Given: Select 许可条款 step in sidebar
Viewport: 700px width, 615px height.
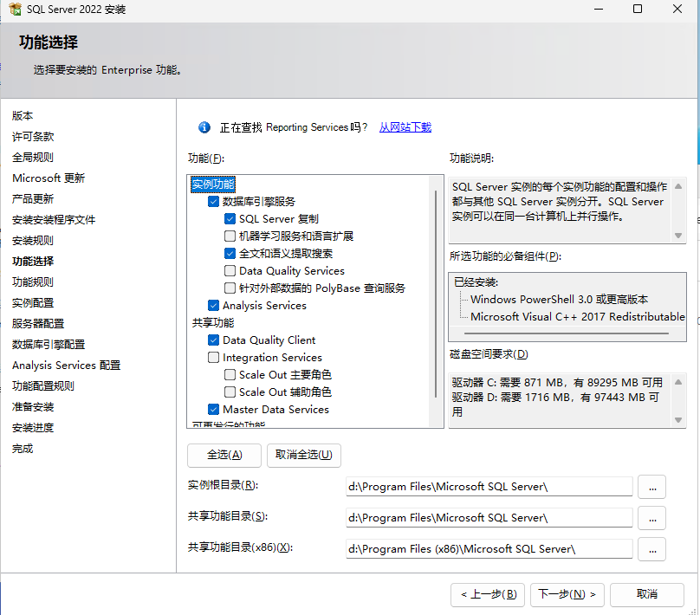Looking at the screenshot, I should pyautogui.click(x=33, y=137).
